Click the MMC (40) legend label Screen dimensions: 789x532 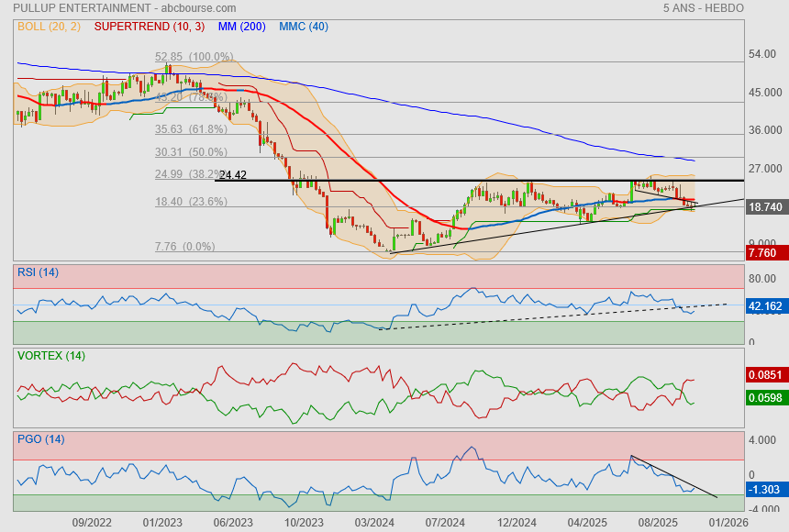click(303, 26)
